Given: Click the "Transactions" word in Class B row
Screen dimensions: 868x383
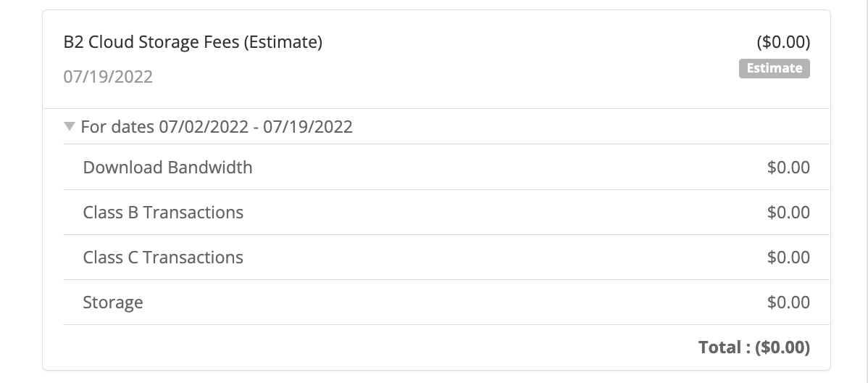Looking at the screenshot, I should click(193, 213).
